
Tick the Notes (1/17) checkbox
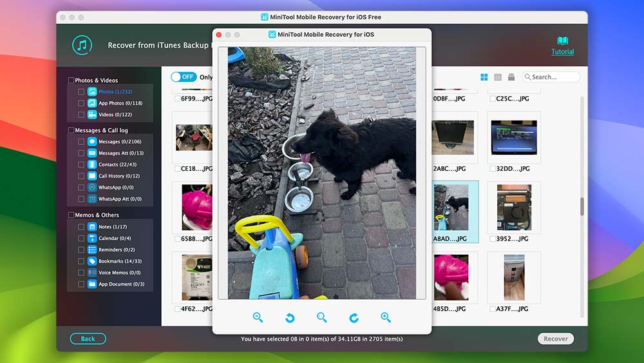[81, 226]
